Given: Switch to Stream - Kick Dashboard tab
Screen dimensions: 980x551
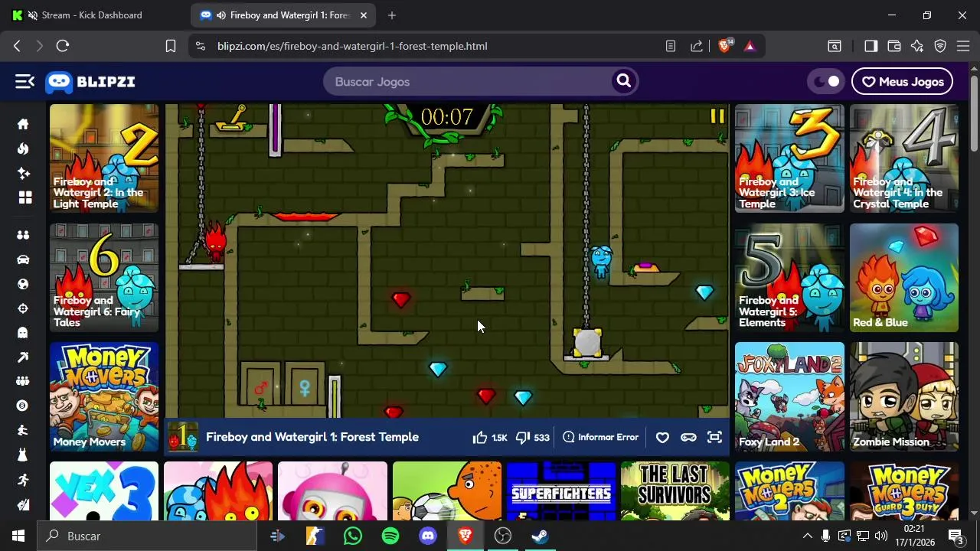Looking at the screenshot, I should coord(92,15).
